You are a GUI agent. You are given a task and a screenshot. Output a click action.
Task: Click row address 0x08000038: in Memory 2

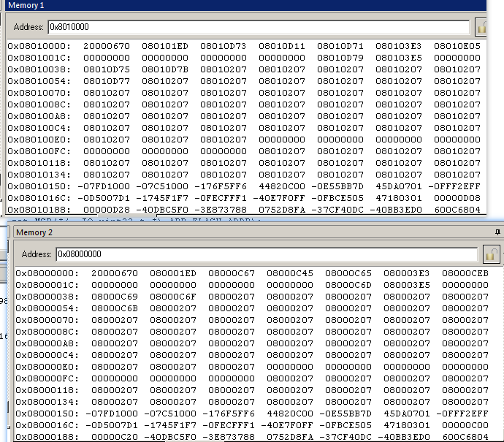[x=47, y=297]
